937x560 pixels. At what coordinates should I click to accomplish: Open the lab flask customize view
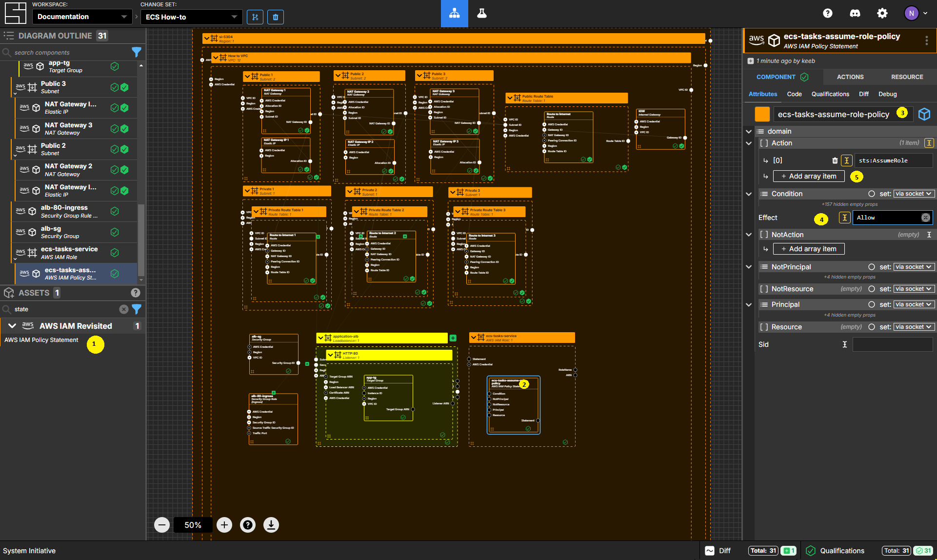pos(482,14)
